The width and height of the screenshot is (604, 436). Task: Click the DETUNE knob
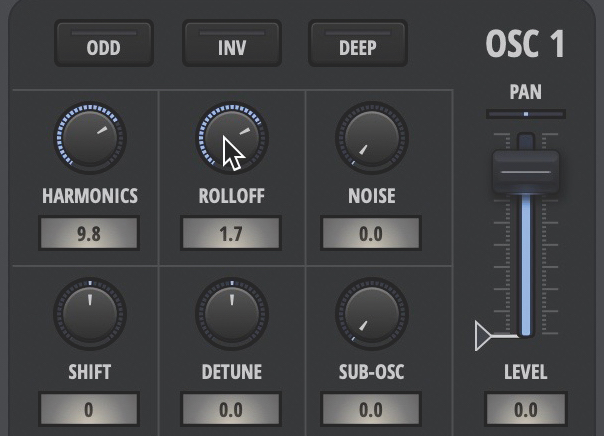[232, 314]
